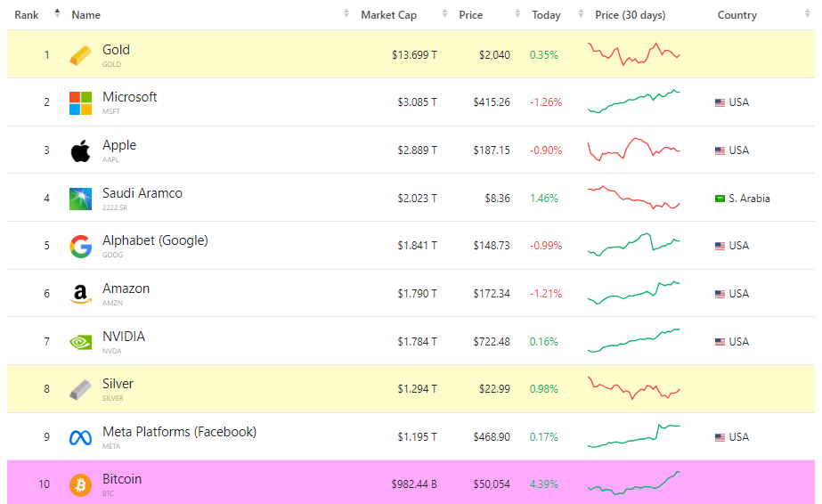Click the Silver bar icon
Image resolution: width=822 pixels, height=504 pixels.
[81, 390]
